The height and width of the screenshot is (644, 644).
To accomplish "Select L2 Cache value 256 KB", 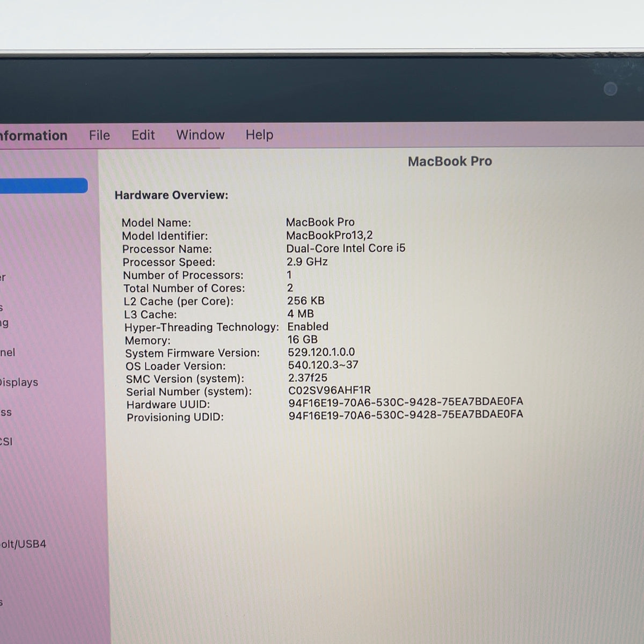I will (x=306, y=301).
